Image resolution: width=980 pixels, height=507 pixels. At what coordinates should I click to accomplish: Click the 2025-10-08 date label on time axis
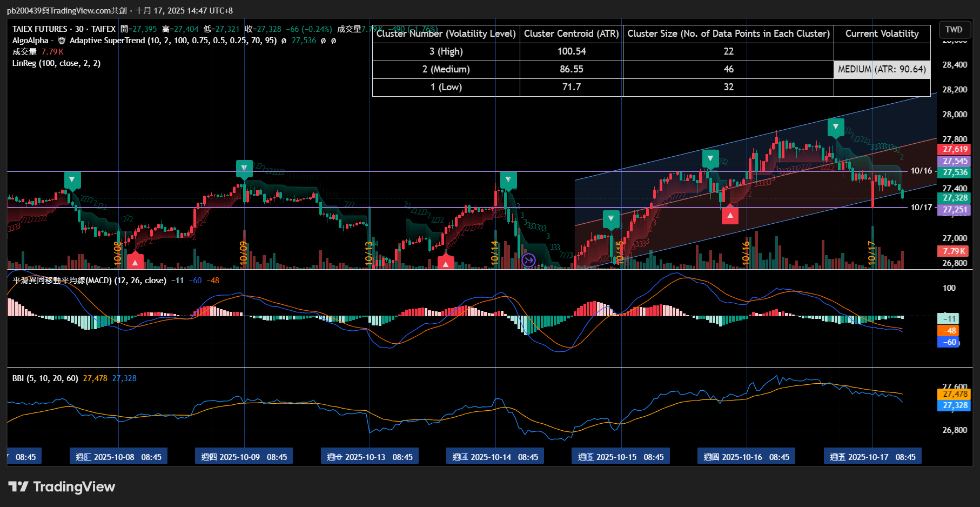coord(119,457)
